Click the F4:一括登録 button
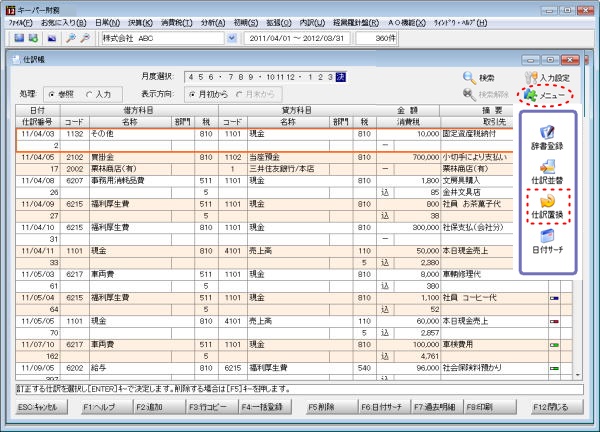The image size is (600, 432). point(265,407)
